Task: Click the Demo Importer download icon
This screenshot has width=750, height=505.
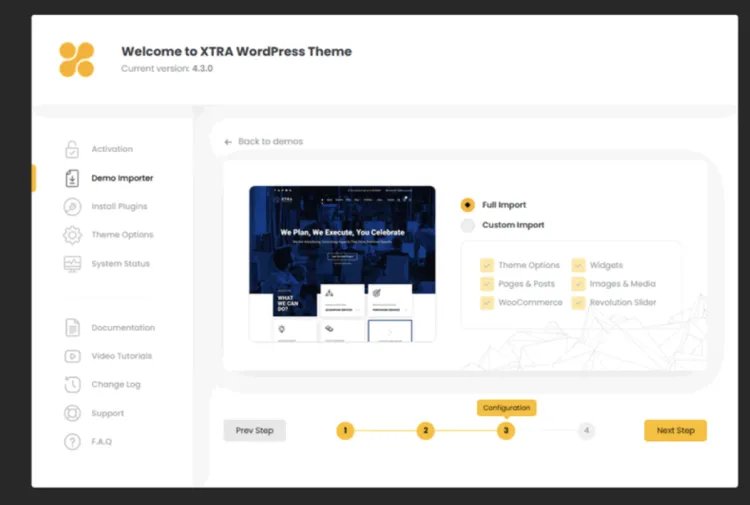Action: (72, 178)
